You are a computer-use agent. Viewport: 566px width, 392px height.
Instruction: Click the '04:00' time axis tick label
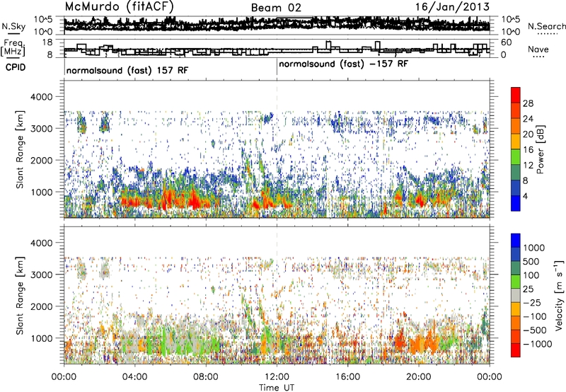[134, 376]
